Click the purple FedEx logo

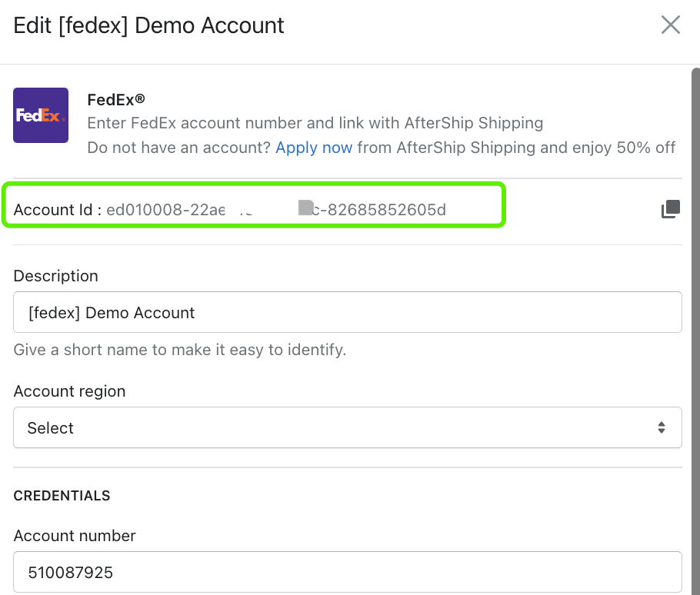pos(41,115)
